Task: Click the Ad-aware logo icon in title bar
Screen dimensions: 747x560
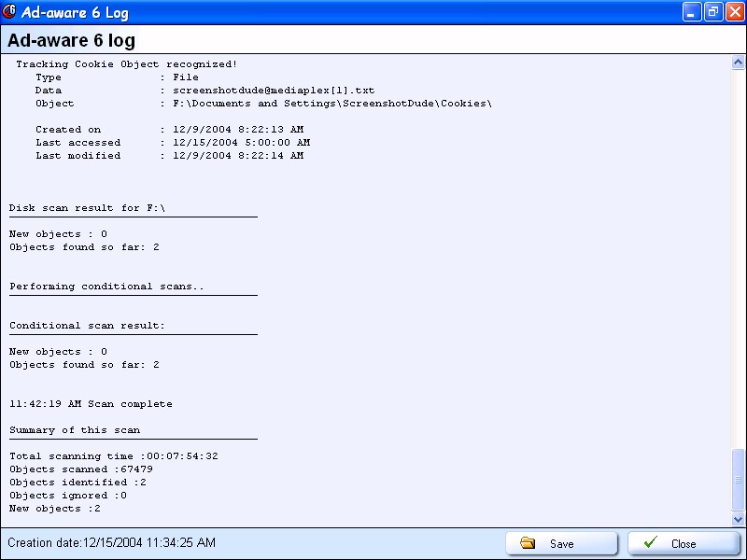Action: [9, 11]
